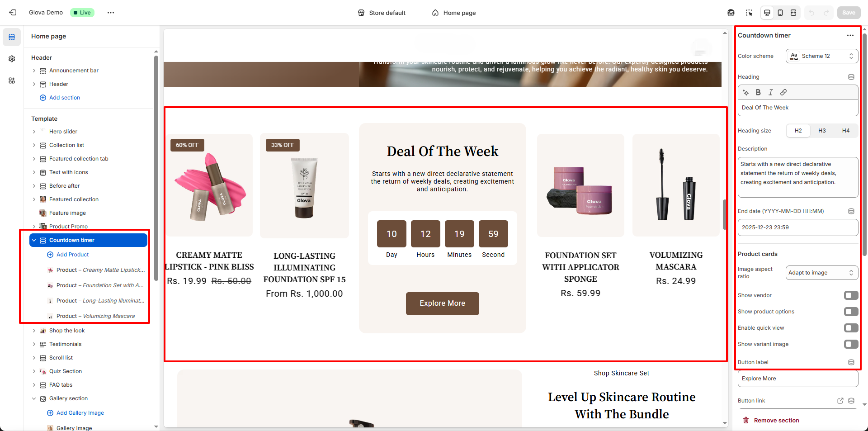
Task: Toggle Show variant image switch
Action: (851, 344)
